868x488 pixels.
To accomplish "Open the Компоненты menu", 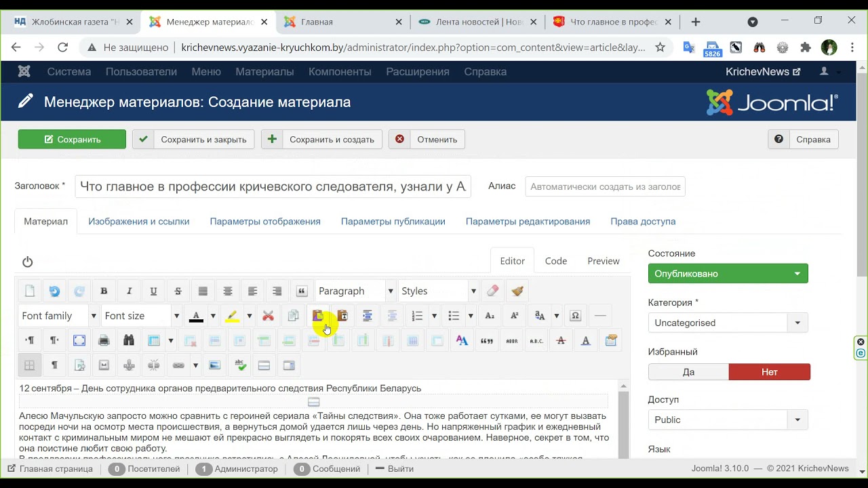I will click(x=340, y=71).
